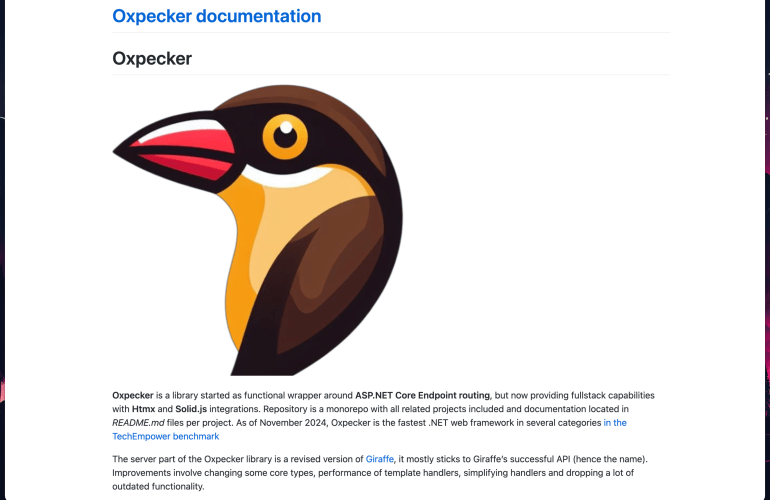Image resolution: width=770 pixels, height=500 pixels.
Task: Click bold "ASP.NET Core Endpoint routing" text
Action: coord(422,395)
